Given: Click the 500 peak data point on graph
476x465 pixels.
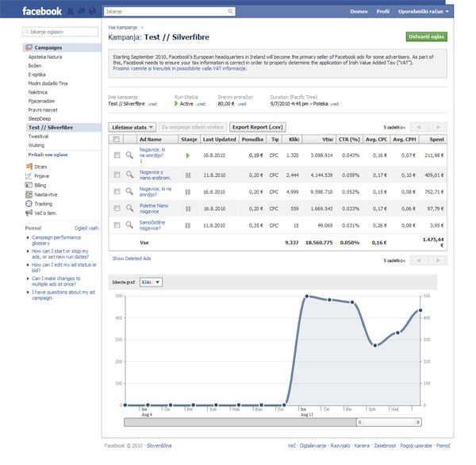Looking at the screenshot, I should coord(306,296).
